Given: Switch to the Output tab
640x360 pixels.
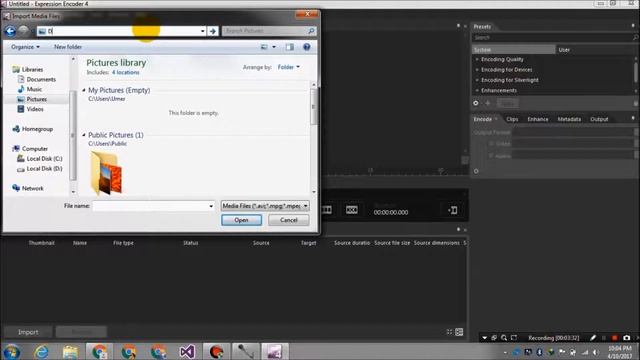Looking at the screenshot, I should coord(599,119).
